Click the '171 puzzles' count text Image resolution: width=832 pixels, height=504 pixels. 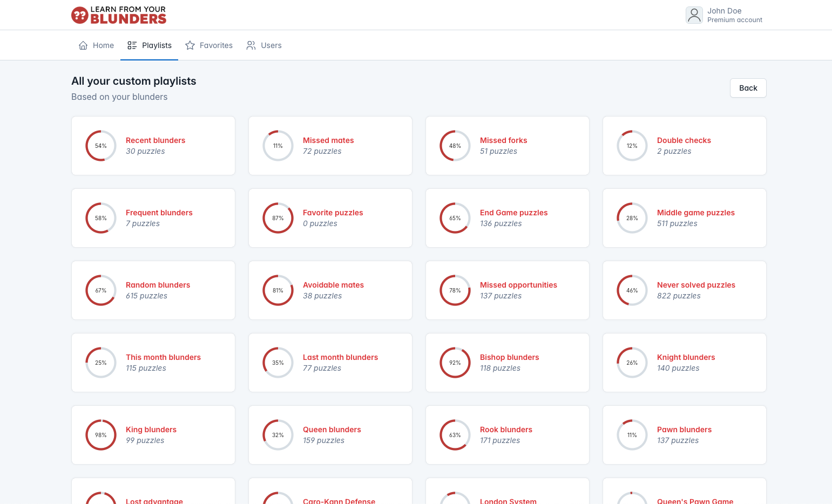point(500,440)
